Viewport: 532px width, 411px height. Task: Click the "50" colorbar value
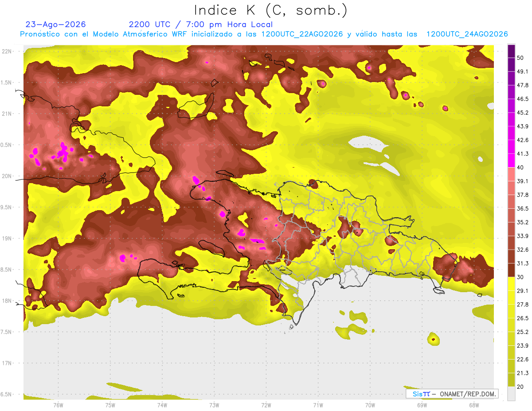coord(520,58)
